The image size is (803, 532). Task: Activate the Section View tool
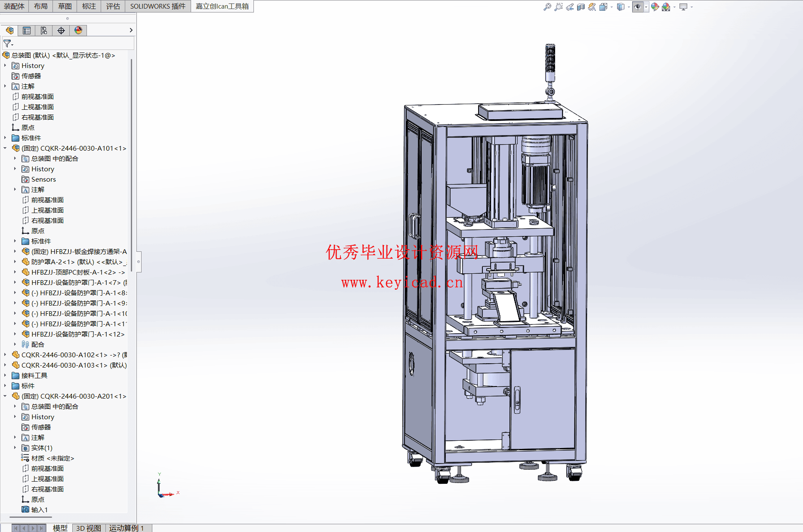click(x=581, y=7)
